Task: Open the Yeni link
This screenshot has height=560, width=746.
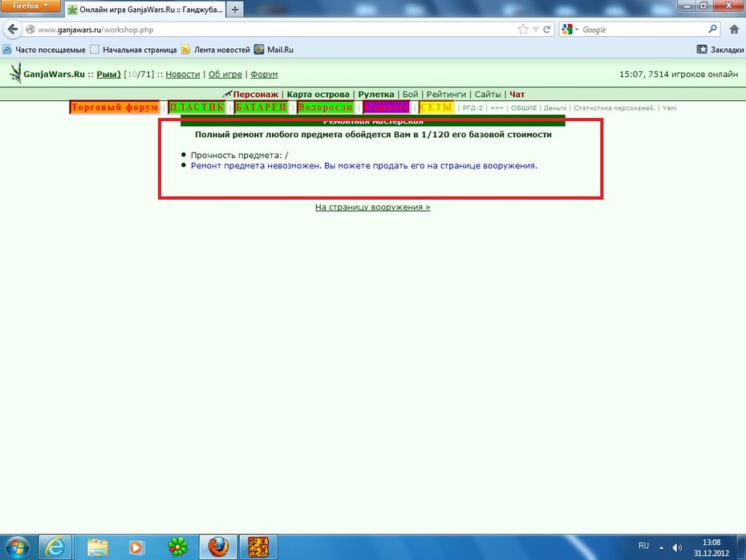Action: click(670, 108)
